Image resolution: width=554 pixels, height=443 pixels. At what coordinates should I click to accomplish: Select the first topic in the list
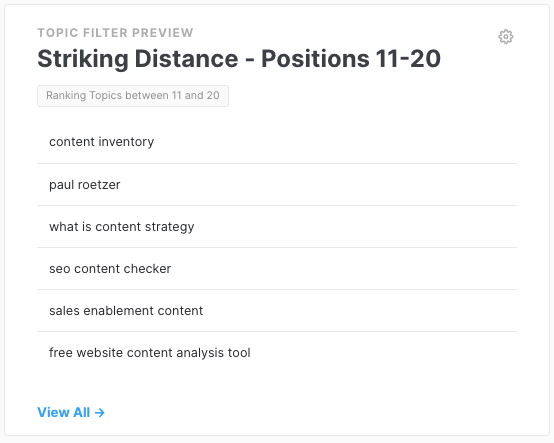(277, 142)
